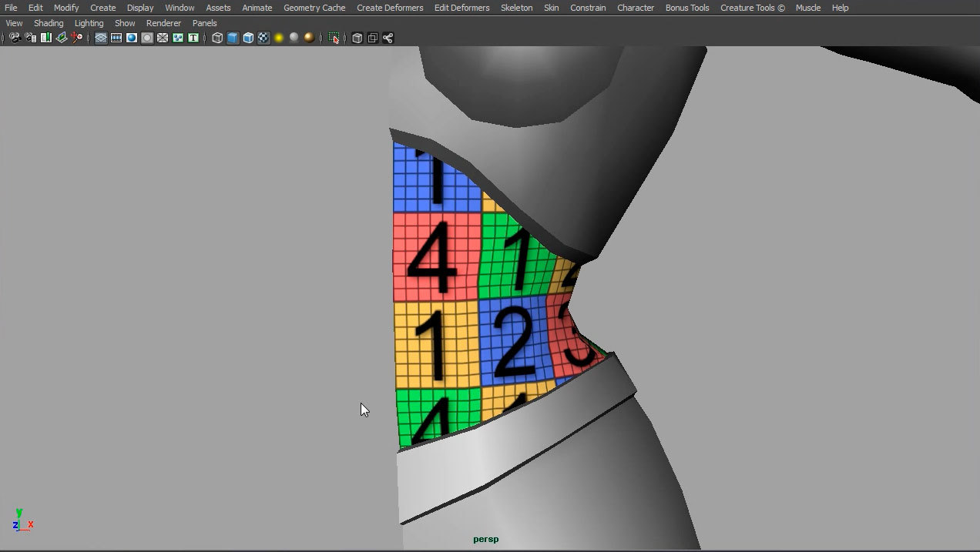This screenshot has height=552, width=980.
Task: Click the X-ray joints icon
Action: pos(388,38)
